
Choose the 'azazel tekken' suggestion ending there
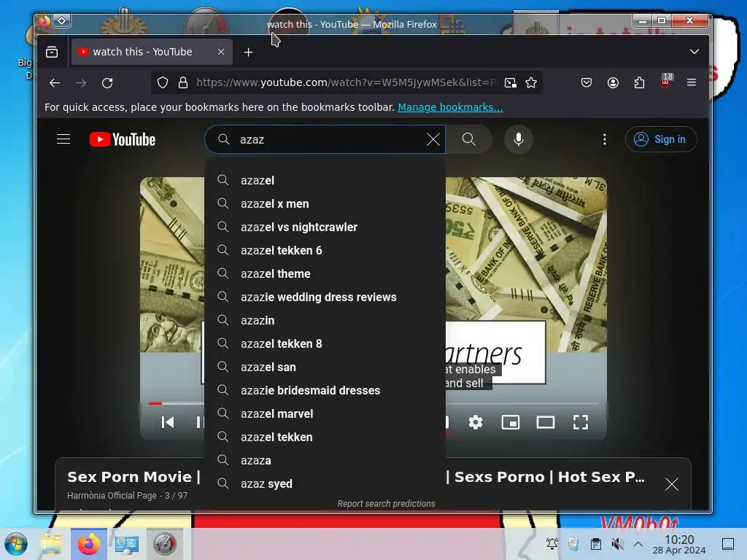[x=325, y=437]
